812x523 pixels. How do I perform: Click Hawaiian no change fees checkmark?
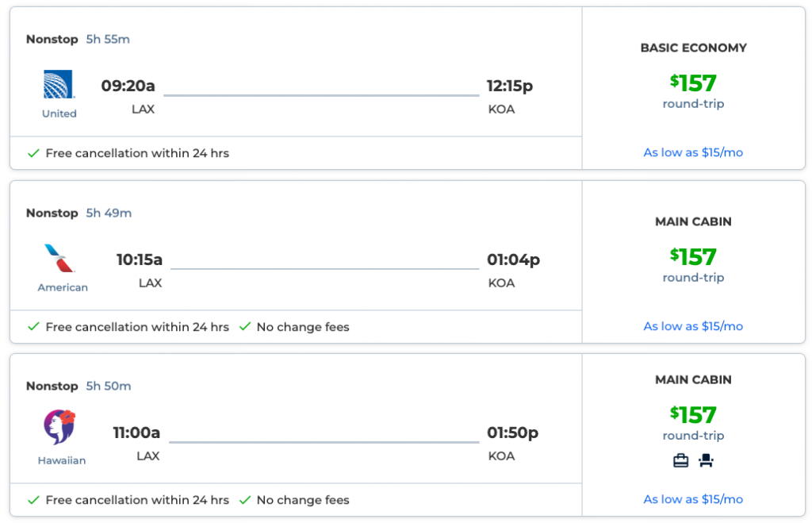click(x=245, y=500)
